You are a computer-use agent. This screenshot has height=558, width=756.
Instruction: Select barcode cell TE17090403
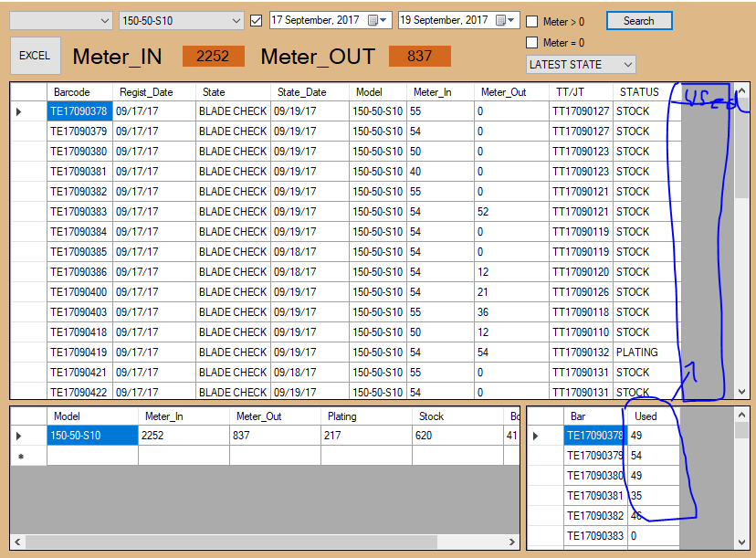[80, 312]
